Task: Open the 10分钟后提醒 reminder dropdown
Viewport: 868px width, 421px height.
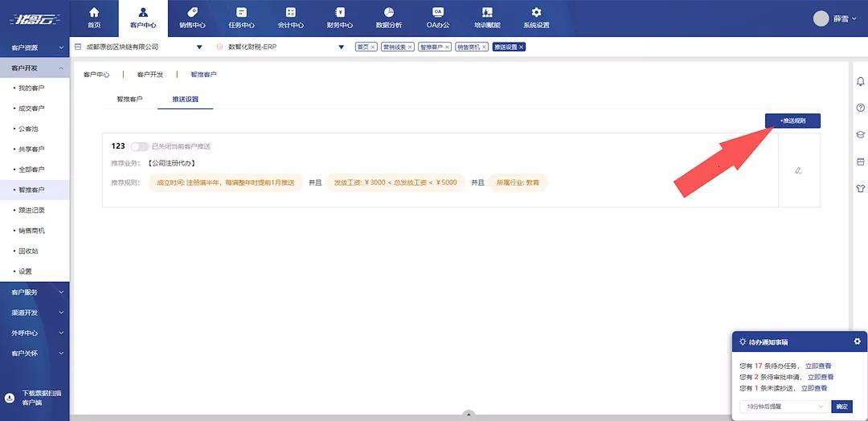Action: [784, 407]
